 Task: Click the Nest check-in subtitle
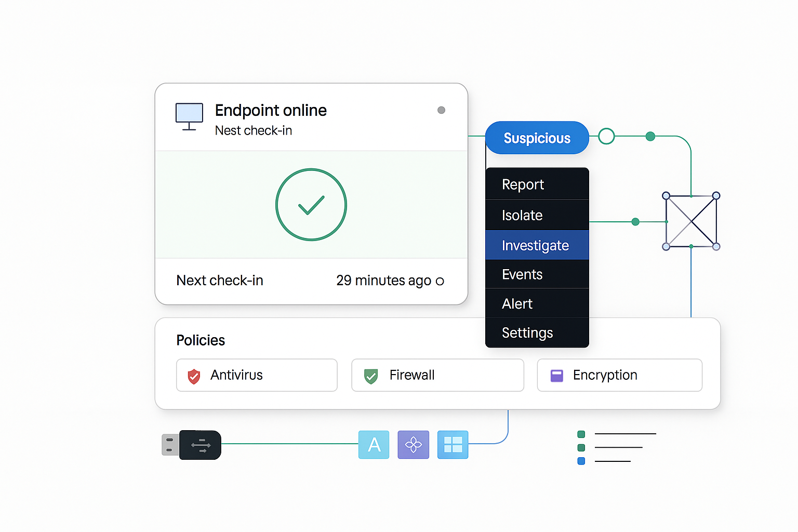(x=254, y=130)
